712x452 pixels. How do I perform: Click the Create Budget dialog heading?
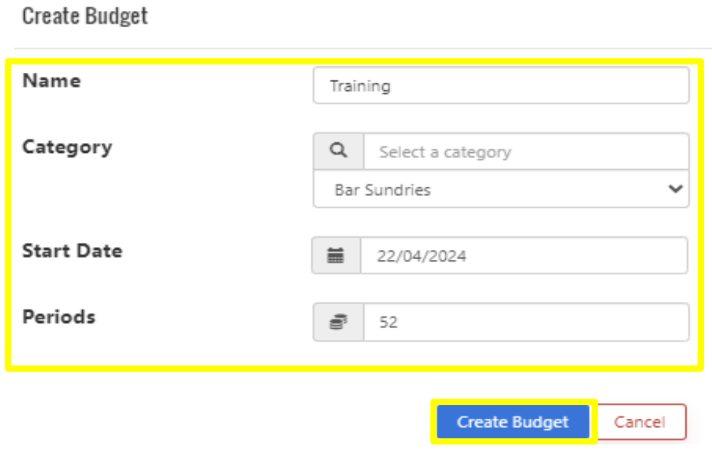[x=85, y=17]
